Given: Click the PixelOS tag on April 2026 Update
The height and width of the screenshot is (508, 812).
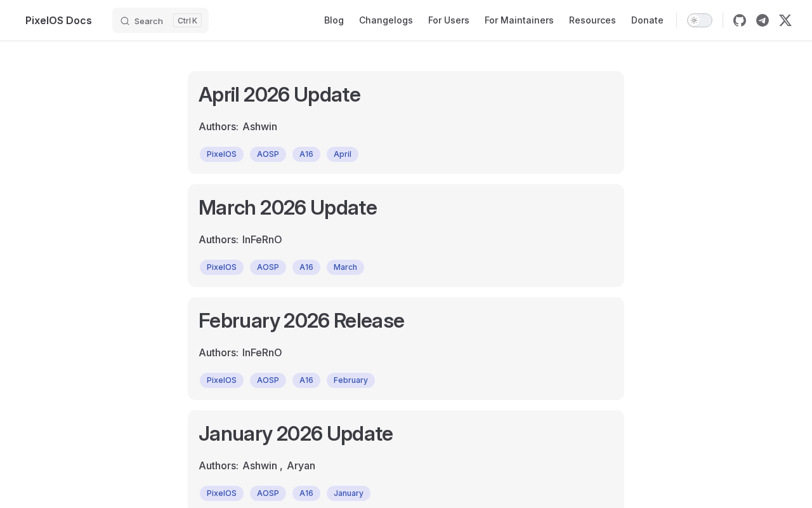Looking at the screenshot, I should [221, 154].
